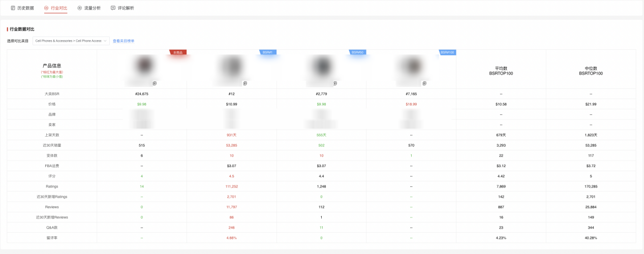Viewport: 644px width, 254px height.
Task: Click copy icon under the BSR#100 product
Action: pyautogui.click(x=424, y=83)
